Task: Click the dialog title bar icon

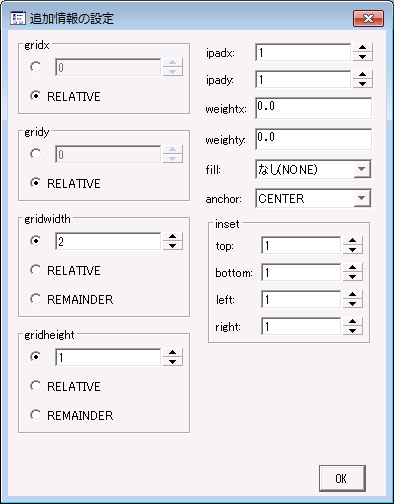Action: click(18, 18)
